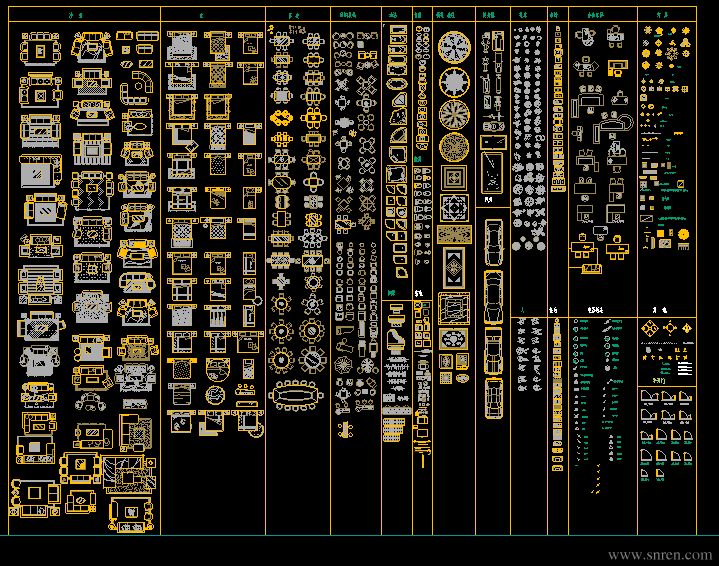
Task: Pick the wide tan horizontal rug
Action: pyautogui.click(x=454, y=234)
